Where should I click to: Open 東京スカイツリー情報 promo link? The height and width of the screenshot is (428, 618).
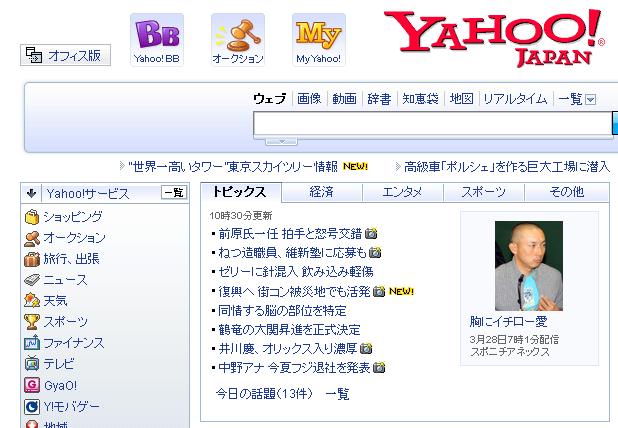pos(233,167)
